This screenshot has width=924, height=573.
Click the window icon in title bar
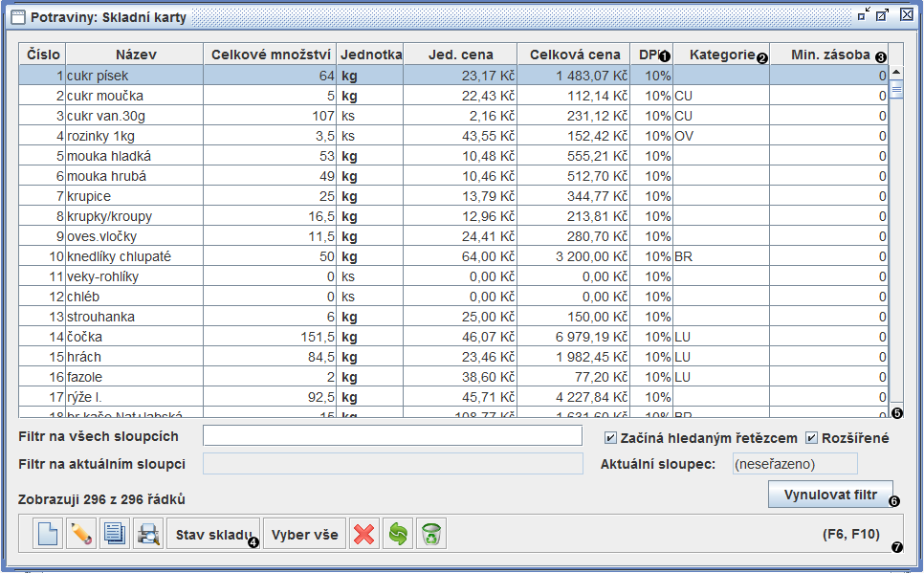(x=16, y=16)
